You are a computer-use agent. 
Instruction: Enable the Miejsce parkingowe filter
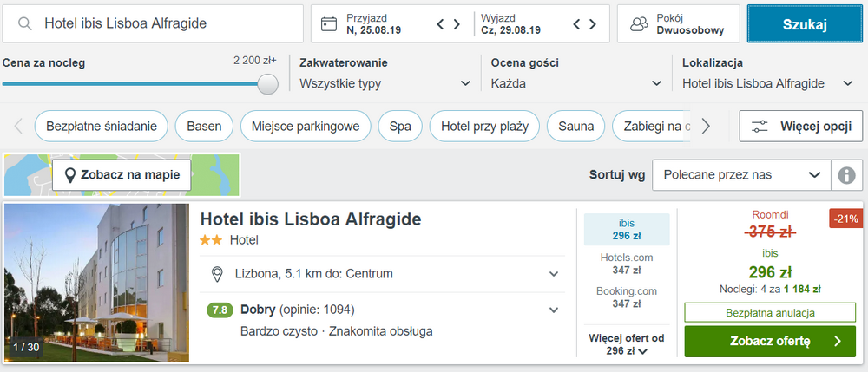(306, 127)
